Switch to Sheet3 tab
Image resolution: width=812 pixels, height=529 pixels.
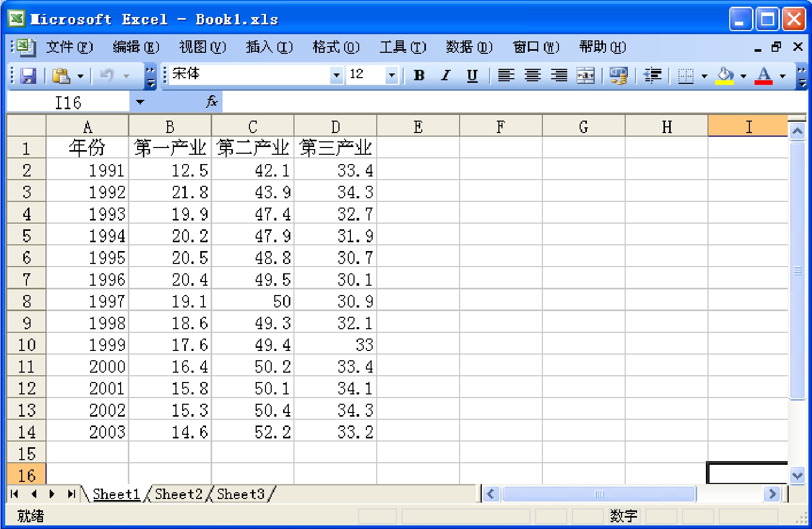point(241,494)
